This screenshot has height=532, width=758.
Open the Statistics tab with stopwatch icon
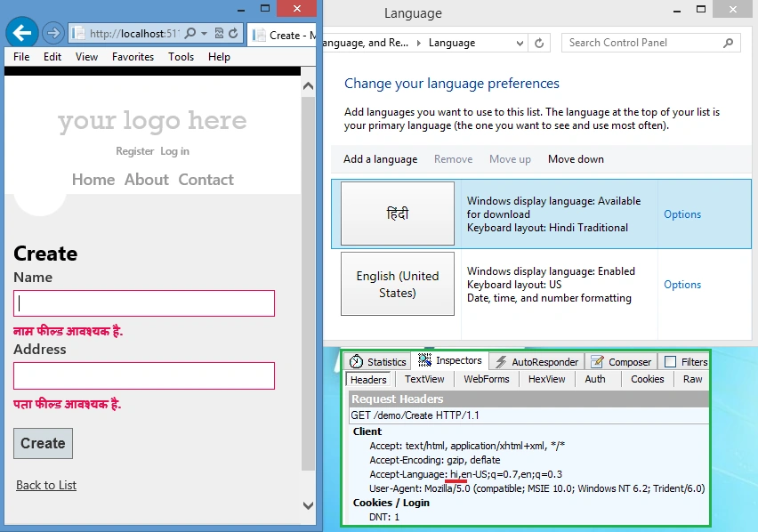coord(377,361)
